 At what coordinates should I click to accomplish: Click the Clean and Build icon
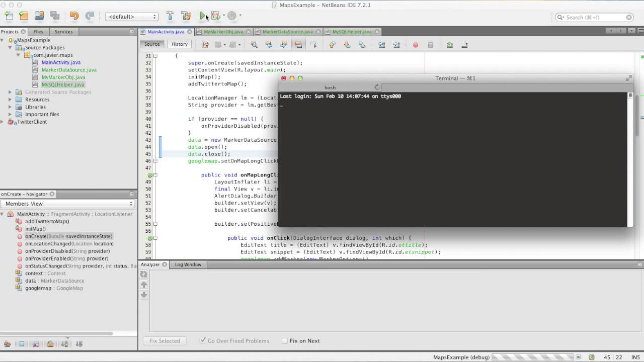[x=186, y=16]
